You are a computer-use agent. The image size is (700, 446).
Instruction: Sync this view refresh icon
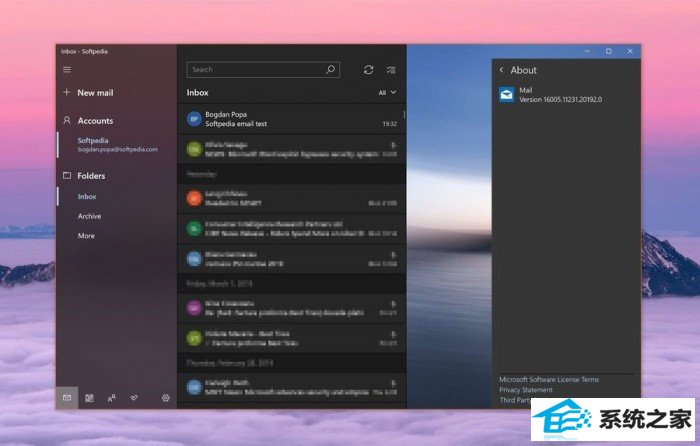pos(368,70)
